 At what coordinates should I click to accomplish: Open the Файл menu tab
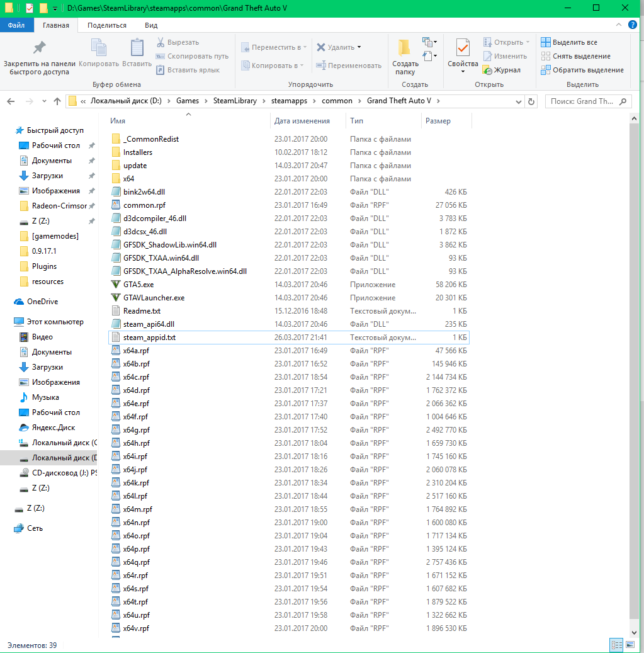[x=16, y=25]
